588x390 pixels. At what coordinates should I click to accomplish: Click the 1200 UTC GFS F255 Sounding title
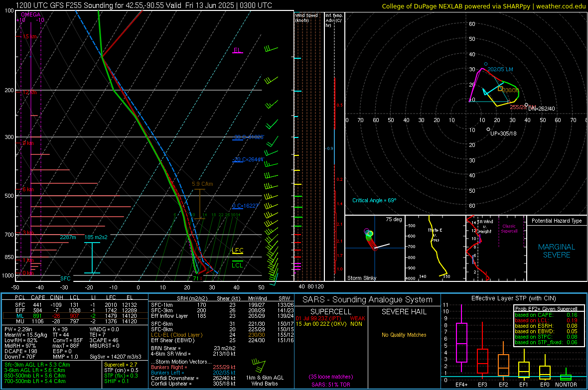(144, 5)
